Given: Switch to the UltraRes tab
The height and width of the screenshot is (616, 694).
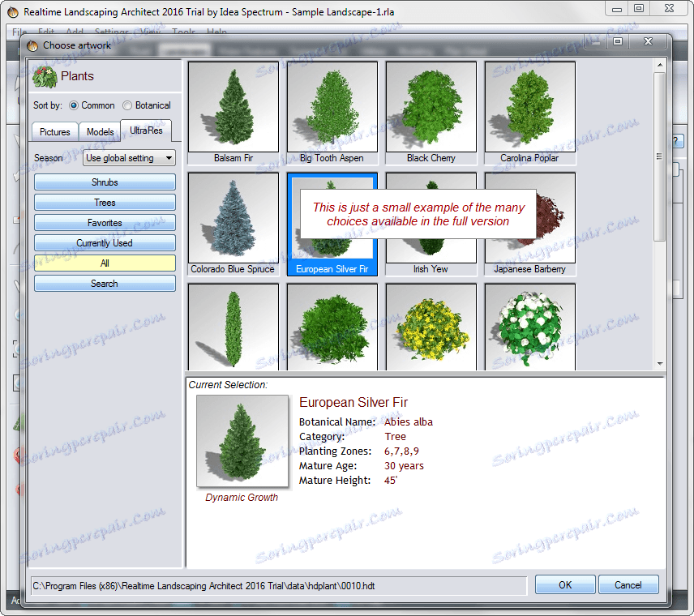Looking at the screenshot, I should (x=146, y=130).
